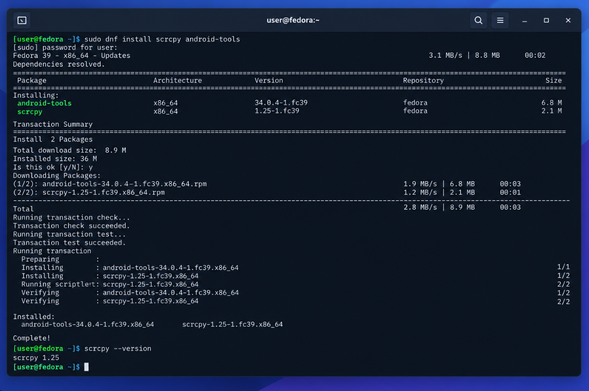Click the '00:02' elapsed time on Updates line
Viewport: 589px width, 391px height.
(x=535, y=56)
